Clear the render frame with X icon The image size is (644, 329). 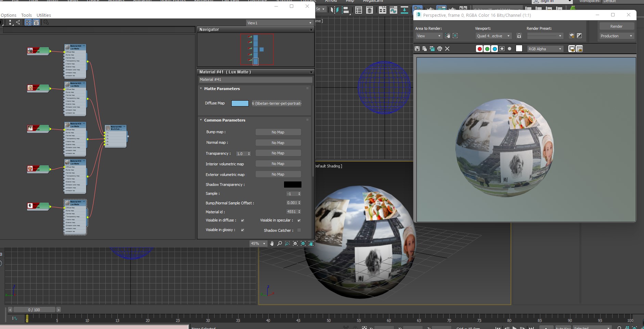coord(447,49)
